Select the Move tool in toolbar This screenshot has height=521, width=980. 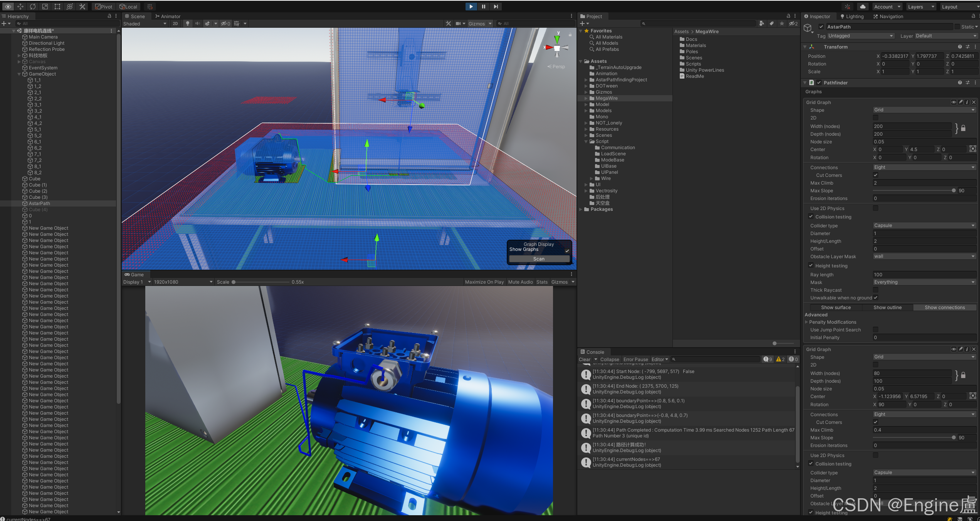(x=20, y=7)
